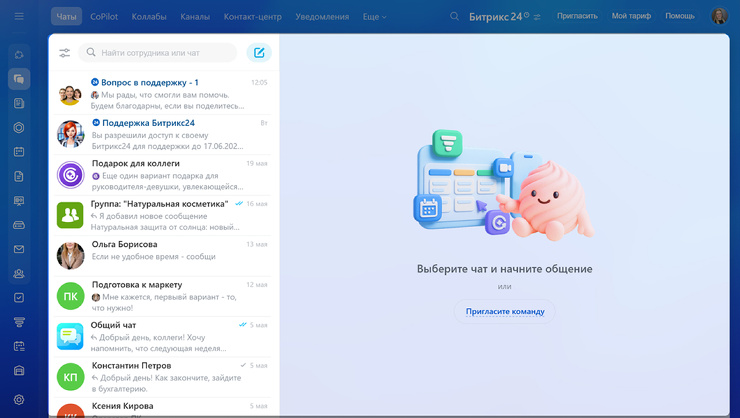This screenshot has height=418, width=740.
Task: Expand the Еще dropdown in top menu
Action: 374,17
